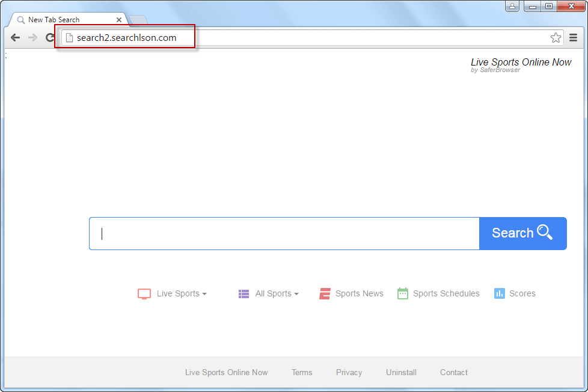Bookmark this page with the star icon
Image resolution: width=588 pixels, height=392 pixels.
click(556, 37)
